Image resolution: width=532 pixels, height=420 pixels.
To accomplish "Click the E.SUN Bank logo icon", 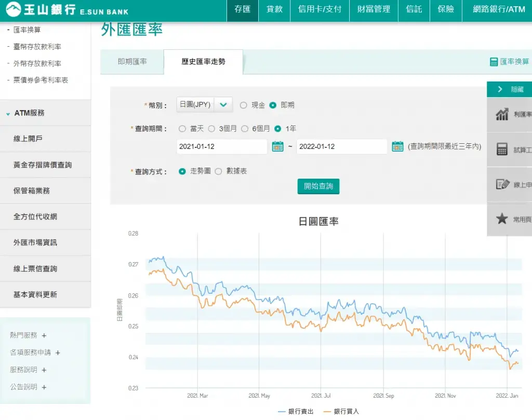I will click(x=13, y=9).
